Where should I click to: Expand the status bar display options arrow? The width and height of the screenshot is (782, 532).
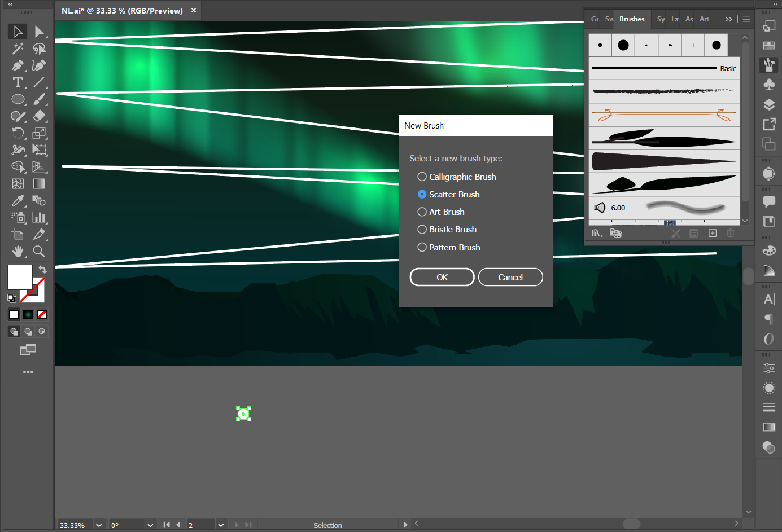(x=405, y=525)
